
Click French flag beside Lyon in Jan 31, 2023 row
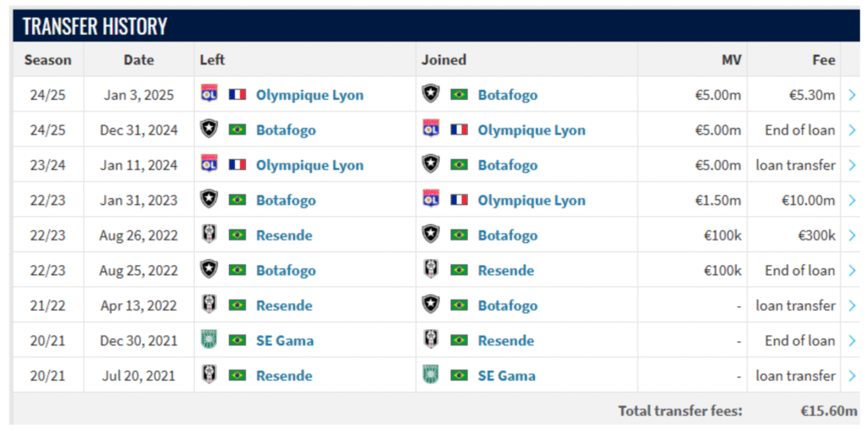tap(459, 200)
